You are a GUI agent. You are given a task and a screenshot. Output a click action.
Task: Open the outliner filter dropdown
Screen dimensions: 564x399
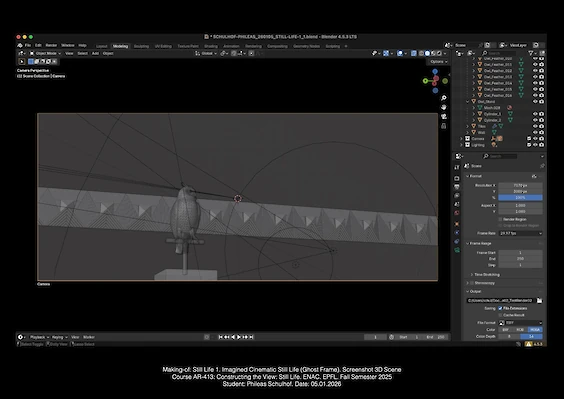pos(532,53)
